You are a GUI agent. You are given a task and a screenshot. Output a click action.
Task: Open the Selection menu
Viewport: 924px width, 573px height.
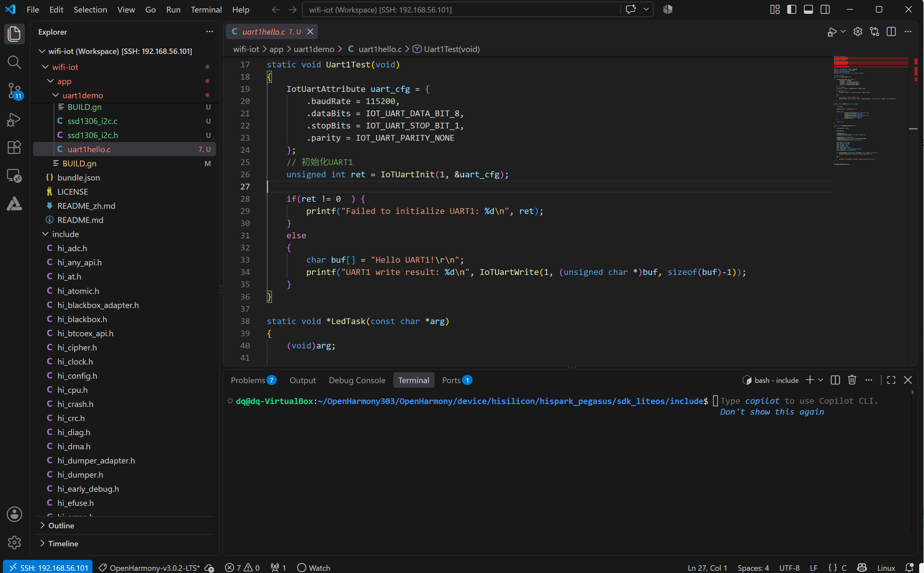[x=90, y=9]
